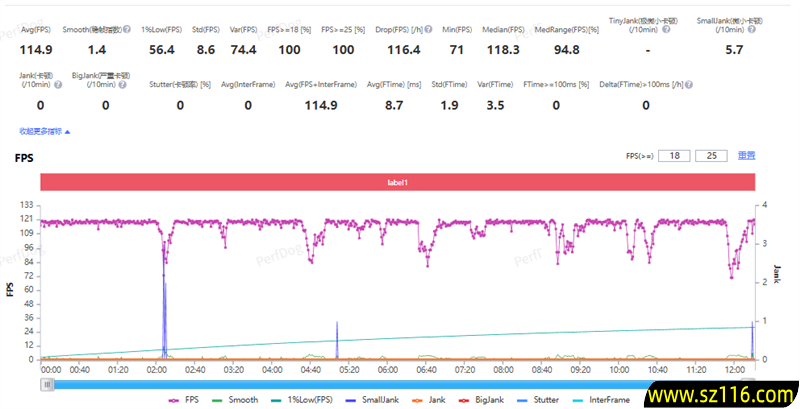
Task: Click help icon beside Jank (/10min)
Action: tap(58, 84)
